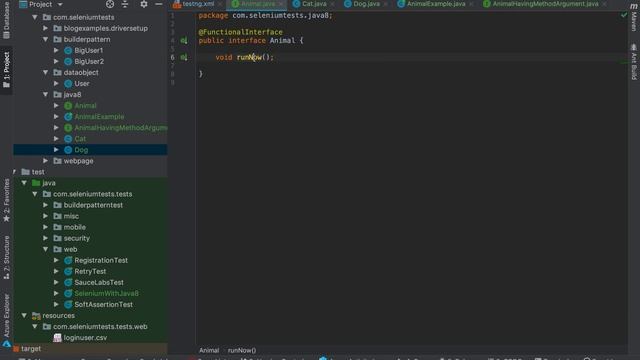Hide the Project tool window

coord(159,4)
